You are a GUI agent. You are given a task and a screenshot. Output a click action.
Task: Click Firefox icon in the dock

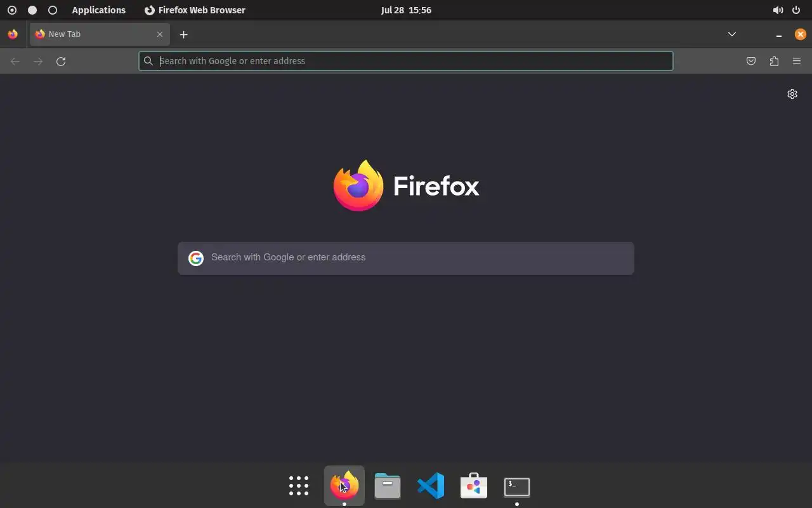tap(344, 486)
